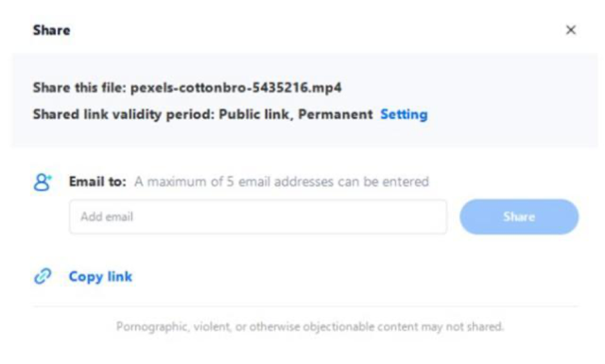The width and height of the screenshot is (605, 364).
Task: Click the objectionable content disclaimer text
Action: click(310, 326)
